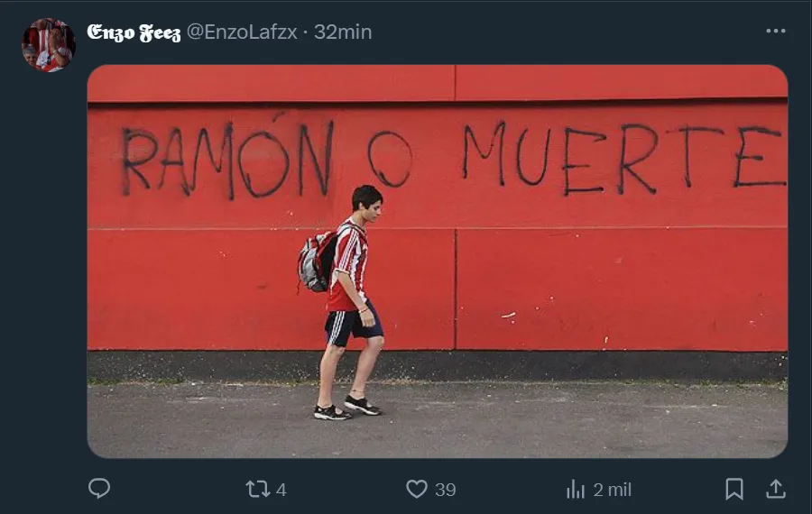Like the tweet with the heart icon

(x=416, y=489)
